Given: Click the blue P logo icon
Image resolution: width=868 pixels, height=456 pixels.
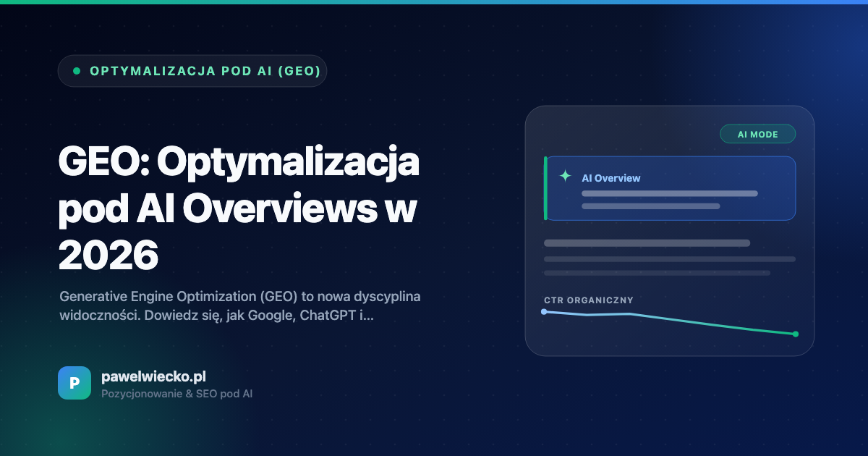Looking at the screenshot, I should (75, 383).
